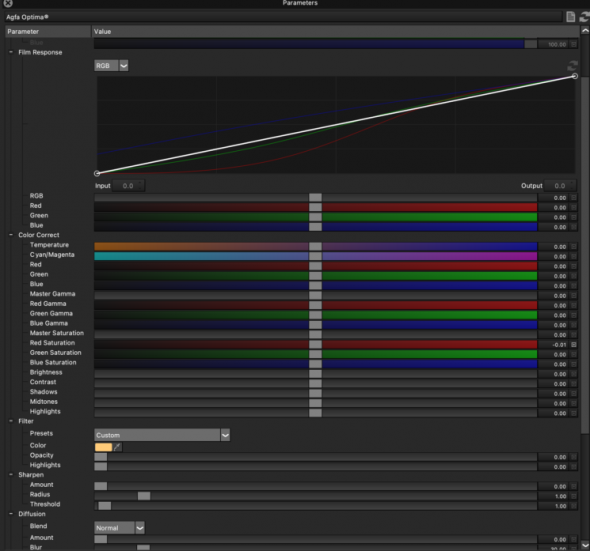Image resolution: width=590 pixels, height=551 pixels.
Task: Click the Red Saturation -0.01 value field
Action: tap(554, 344)
